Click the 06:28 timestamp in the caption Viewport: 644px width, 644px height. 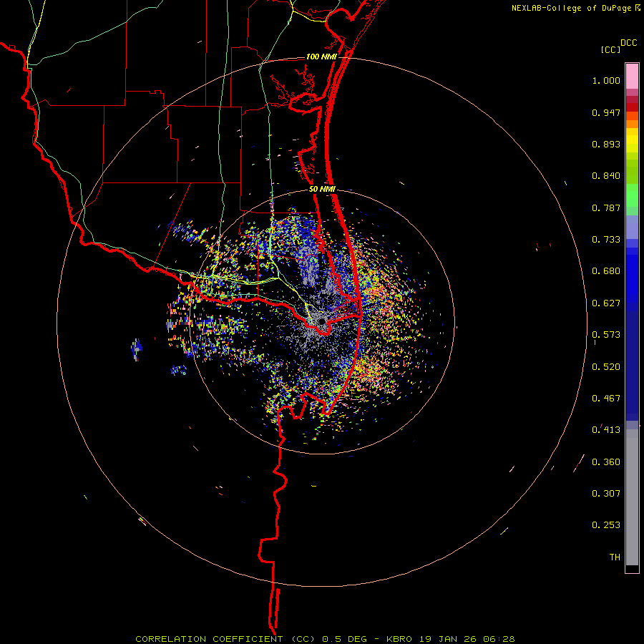click(x=499, y=639)
